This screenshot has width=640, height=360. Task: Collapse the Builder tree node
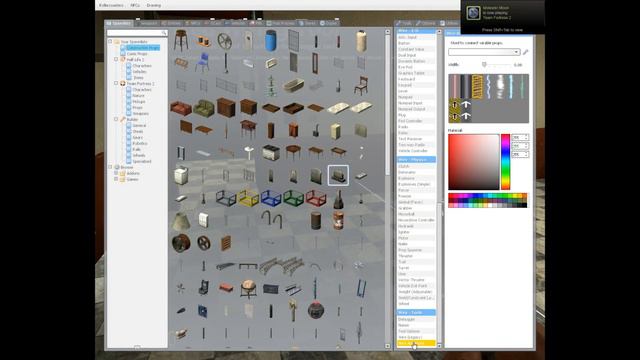coord(116,119)
